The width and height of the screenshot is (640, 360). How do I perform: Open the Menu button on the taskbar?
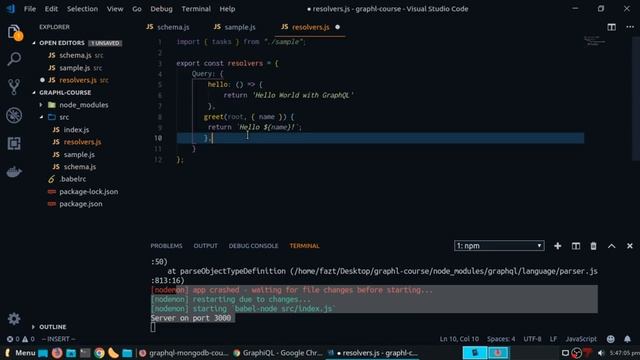coord(20,353)
